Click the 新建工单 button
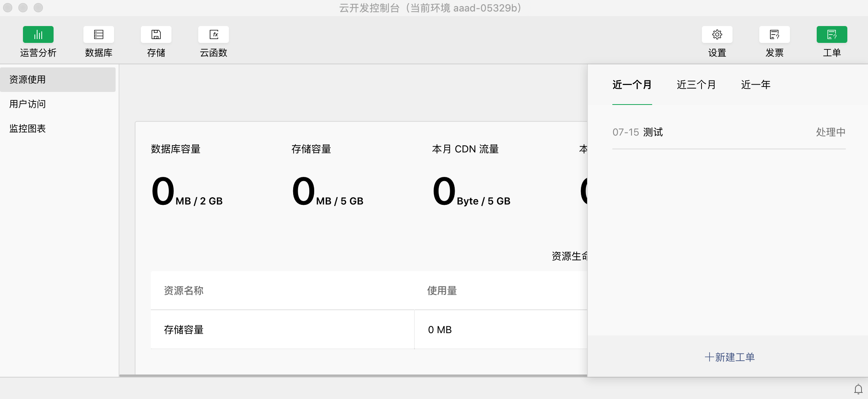This screenshot has width=868, height=399. coord(729,357)
